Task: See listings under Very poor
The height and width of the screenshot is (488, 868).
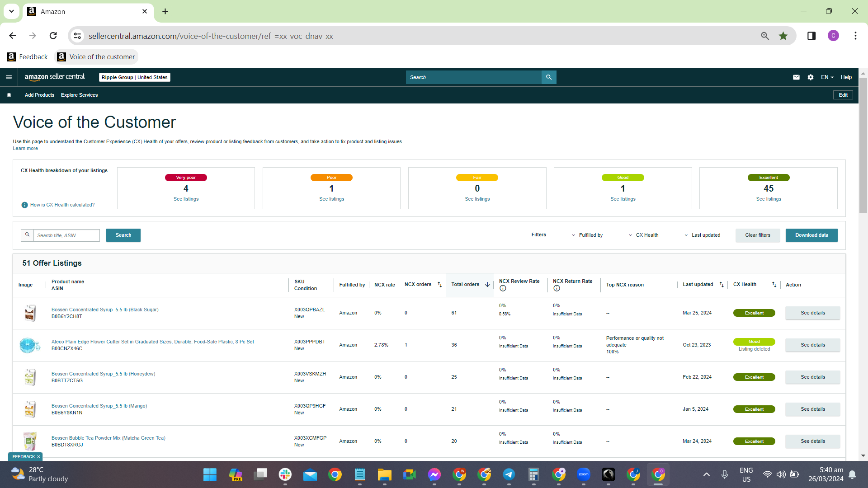Action: coord(186,199)
